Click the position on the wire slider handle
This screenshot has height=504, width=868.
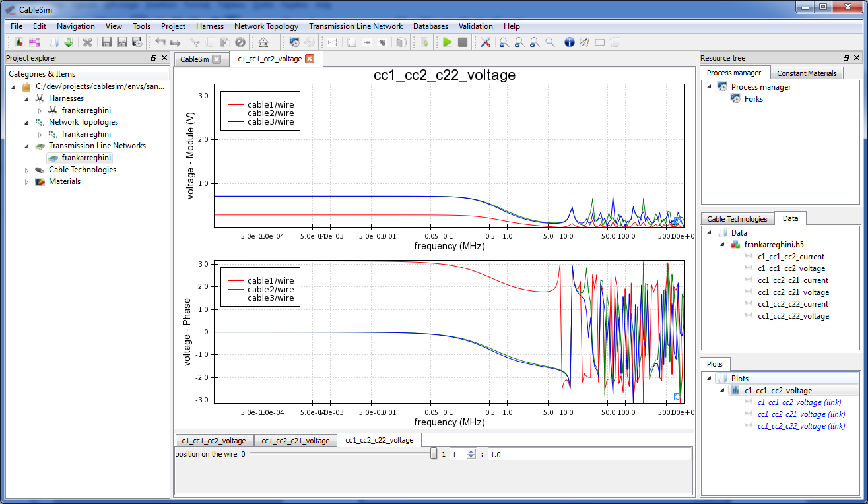(434, 454)
